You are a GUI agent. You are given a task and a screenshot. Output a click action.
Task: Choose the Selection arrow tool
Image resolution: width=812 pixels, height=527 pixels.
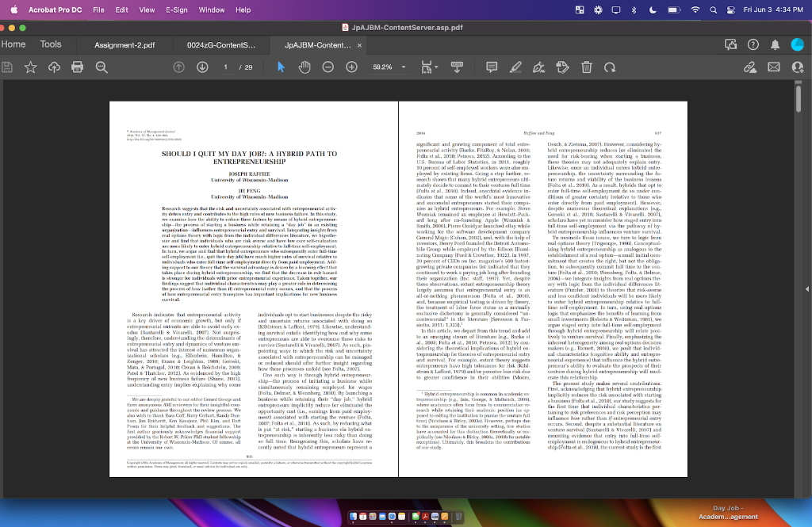(281, 67)
